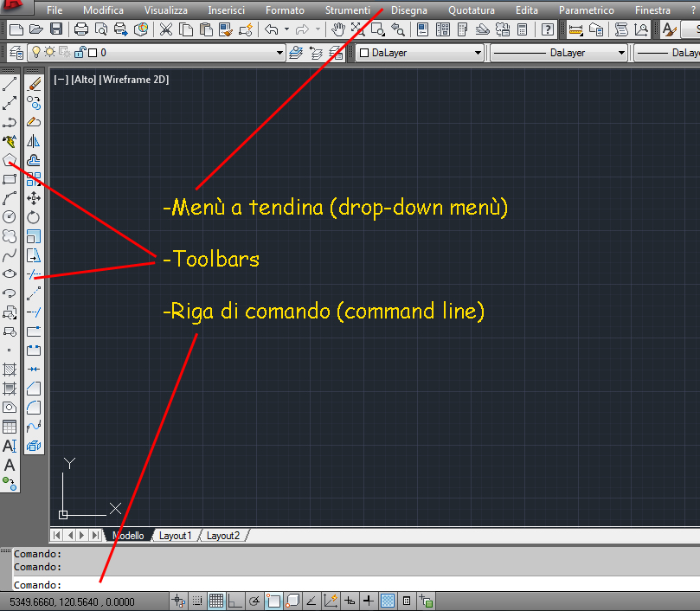Switch to the Layout1 tab
The width and height of the screenshot is (700, 611).
(x=175, y=535)
